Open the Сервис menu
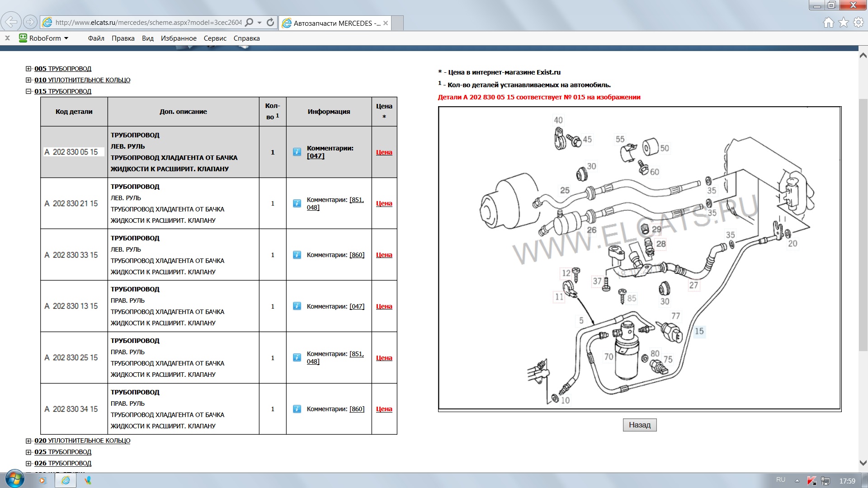The image size is (868, 488). tap(215, 38)
